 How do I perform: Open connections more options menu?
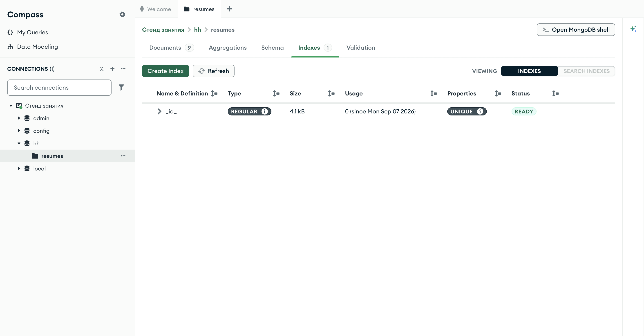pos(123,69)
